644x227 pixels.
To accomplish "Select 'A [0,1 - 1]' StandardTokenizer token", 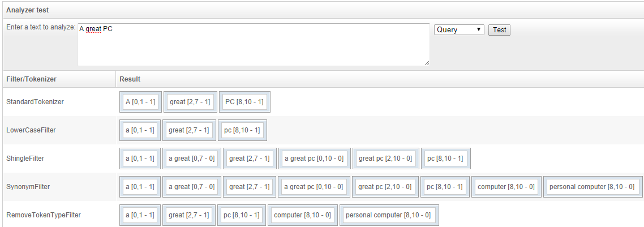I will 140,102.
